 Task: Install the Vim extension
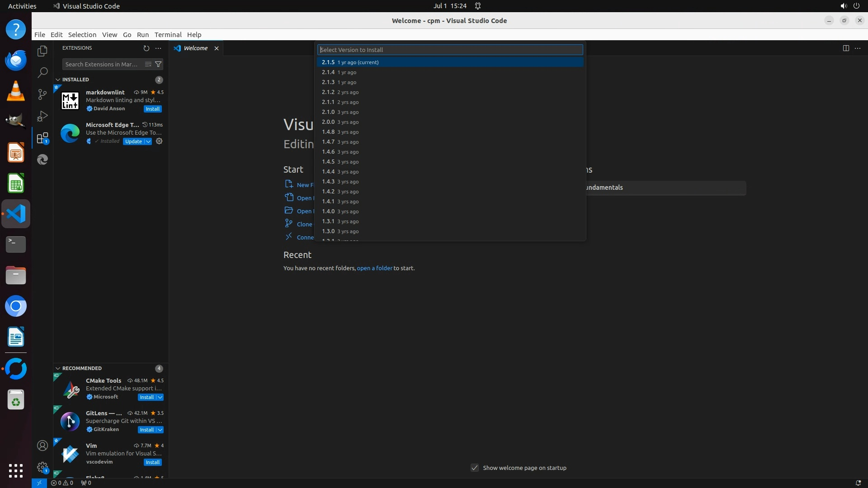(x=152, y=462)
